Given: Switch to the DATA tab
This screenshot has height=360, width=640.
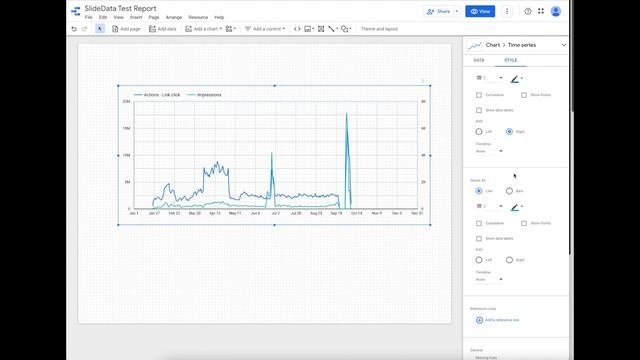Looking at the screenshot, I should click(479, 60).
